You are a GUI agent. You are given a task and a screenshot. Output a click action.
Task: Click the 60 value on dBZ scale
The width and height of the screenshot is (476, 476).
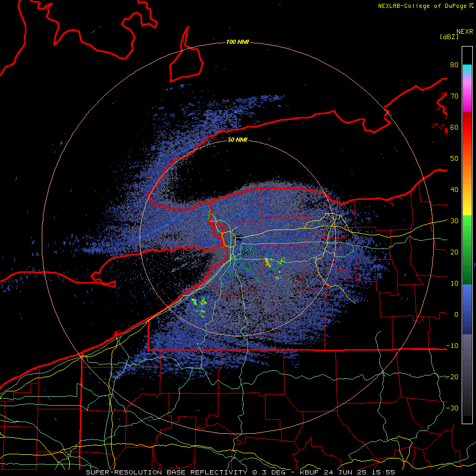tap(454, 127)
